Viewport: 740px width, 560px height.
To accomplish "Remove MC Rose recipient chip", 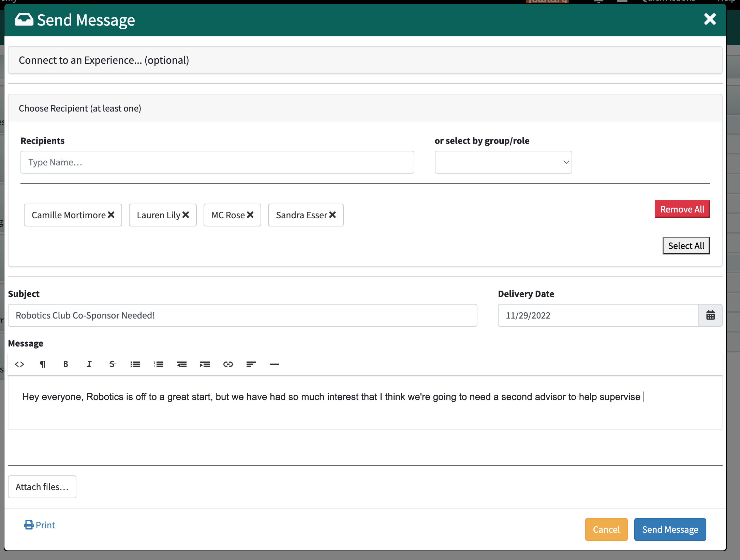I will (x=250, y=215).
